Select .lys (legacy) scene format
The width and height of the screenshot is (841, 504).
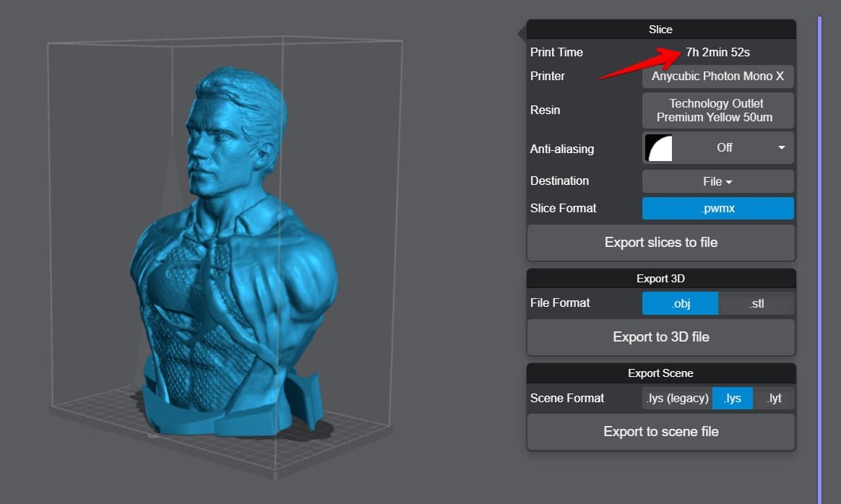click(x=678, y=399)
